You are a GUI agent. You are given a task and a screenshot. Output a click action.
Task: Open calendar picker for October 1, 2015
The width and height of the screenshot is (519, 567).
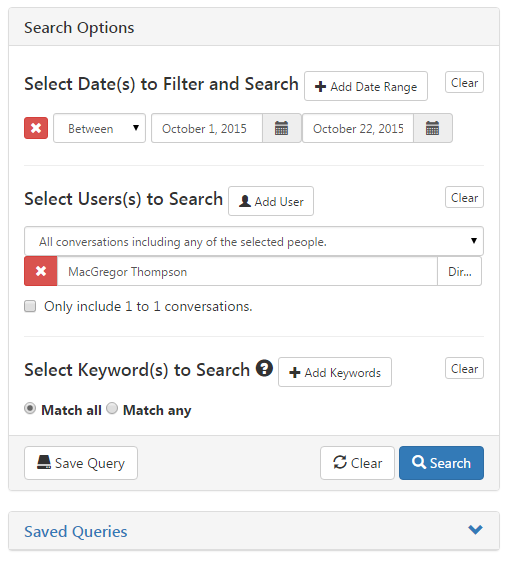(x=281, y=128)
